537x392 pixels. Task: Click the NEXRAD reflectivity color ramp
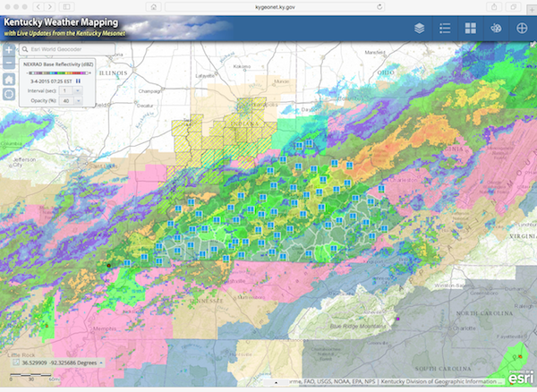59,72
